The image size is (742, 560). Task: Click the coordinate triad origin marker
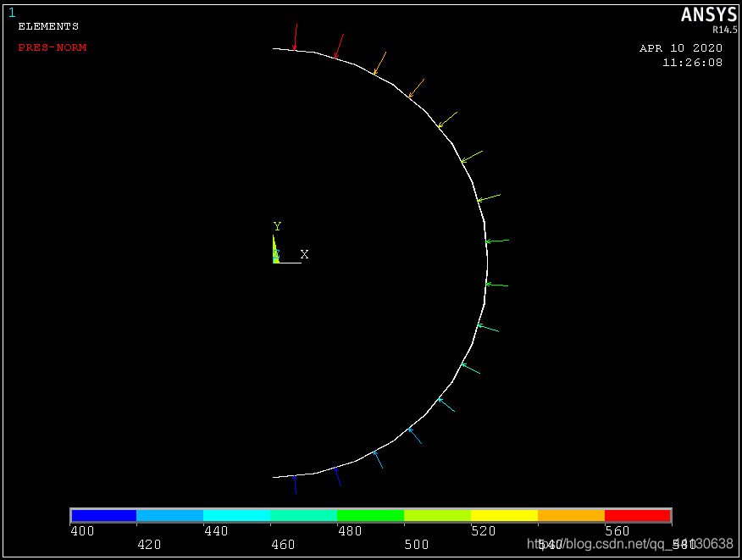(x=276, y=260)
